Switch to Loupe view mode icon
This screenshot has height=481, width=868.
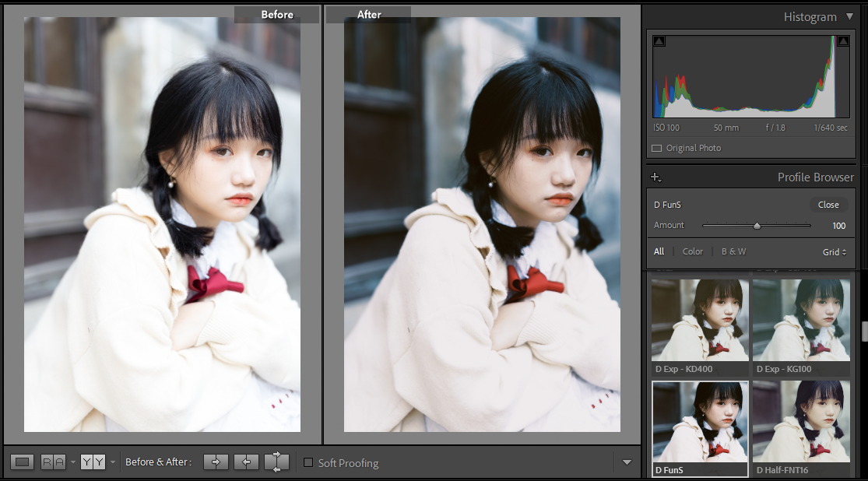(x=23, y=462)
